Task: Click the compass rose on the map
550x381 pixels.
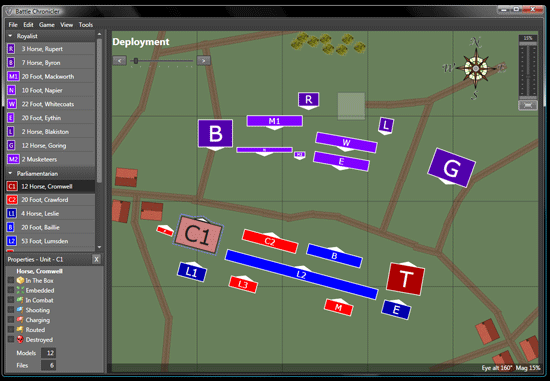Action: pyautogui.click(x=476, y=68)
